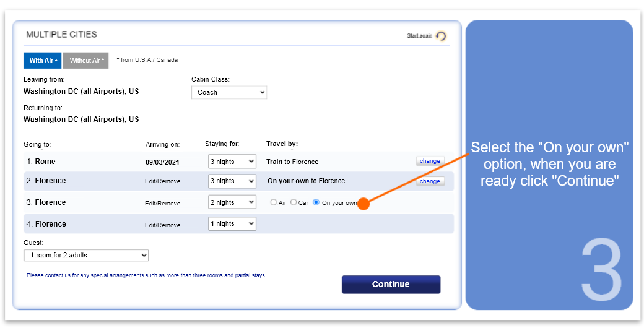Select the Air travel radio button
Image resolution: width=644 pixels, height=328 pixels.
click(274, 202)
